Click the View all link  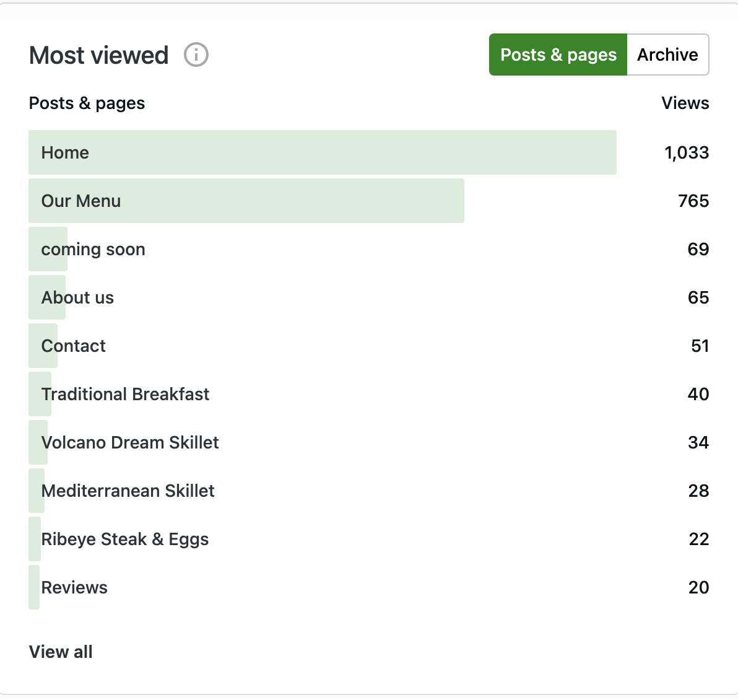61,652
